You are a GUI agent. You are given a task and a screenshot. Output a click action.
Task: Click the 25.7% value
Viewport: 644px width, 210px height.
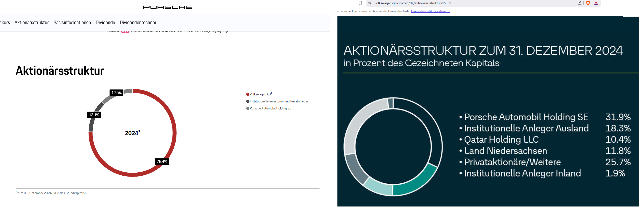point(618,162)
